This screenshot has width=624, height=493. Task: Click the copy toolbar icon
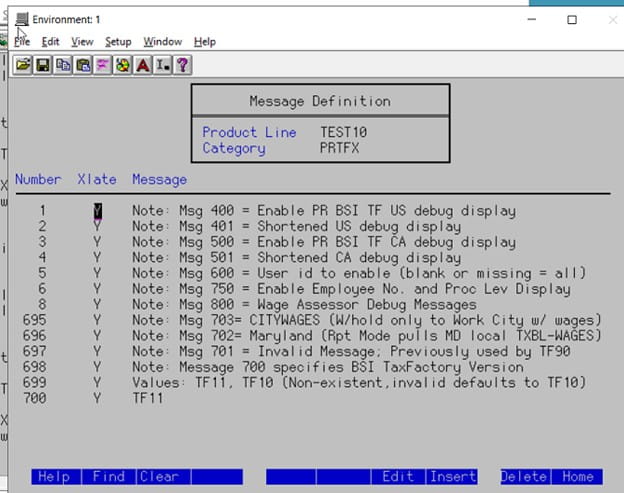[x=63, y=65]
